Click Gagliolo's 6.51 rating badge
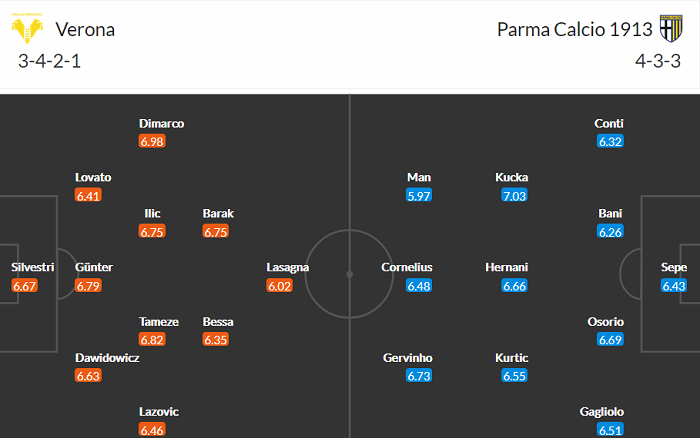The height and width of the screenshot is (438, 700). (x=610, y=430)
